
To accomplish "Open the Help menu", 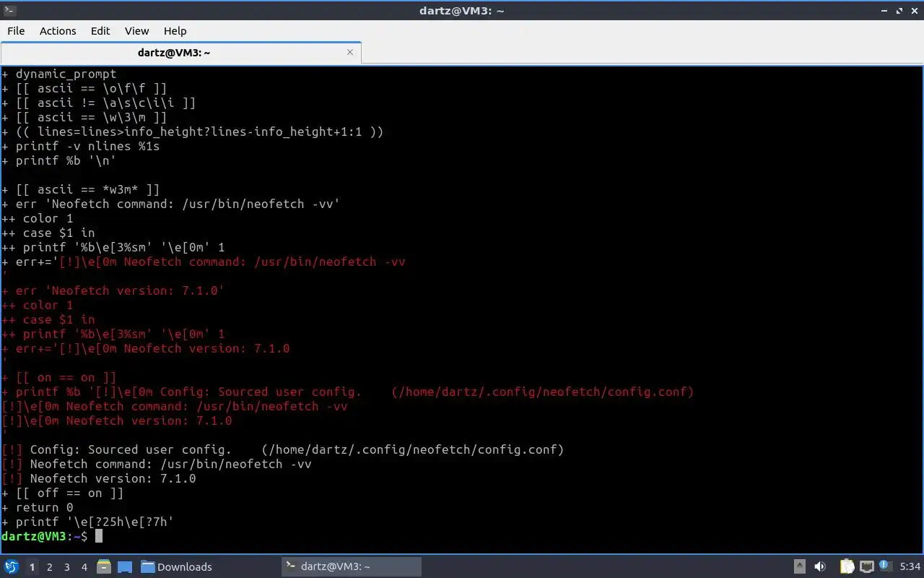I will point(175,30).
